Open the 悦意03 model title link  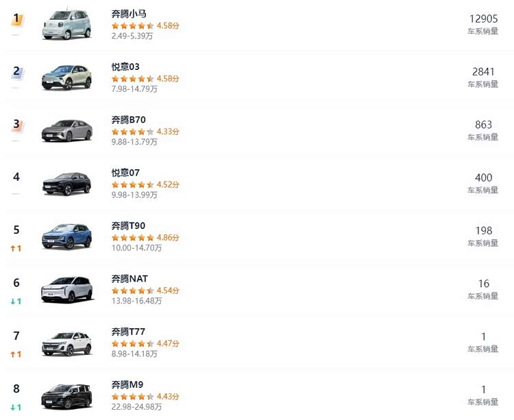pos(125,67)
